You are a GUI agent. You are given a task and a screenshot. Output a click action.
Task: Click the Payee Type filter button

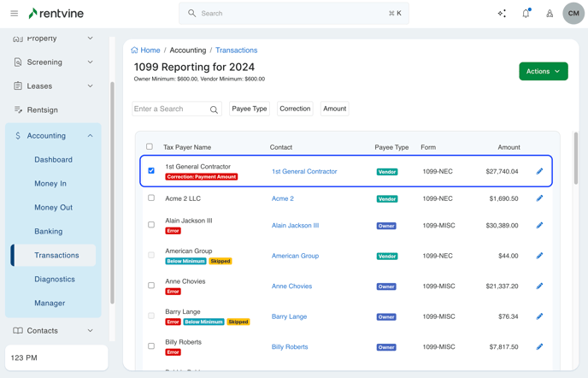(x=250, y=109)
